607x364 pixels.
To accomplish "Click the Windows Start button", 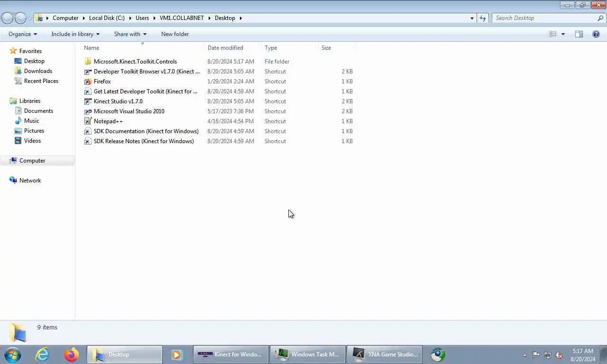I will click(x=13, y=355).
